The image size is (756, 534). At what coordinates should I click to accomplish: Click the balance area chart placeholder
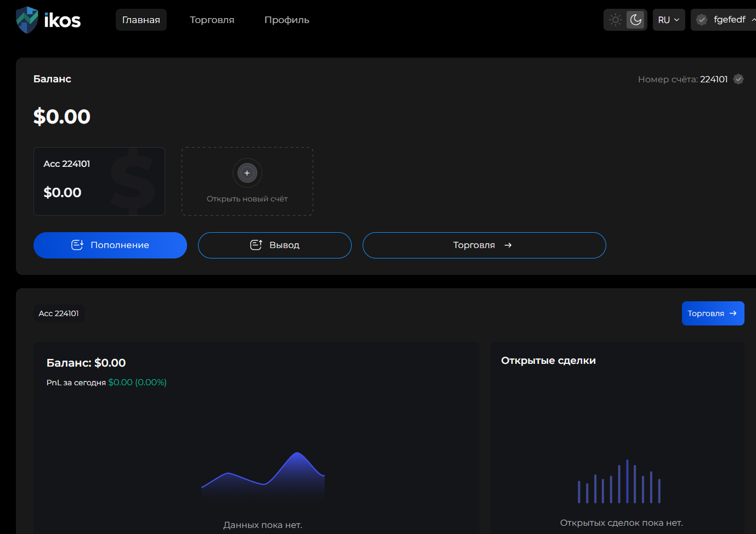[263, 476]
